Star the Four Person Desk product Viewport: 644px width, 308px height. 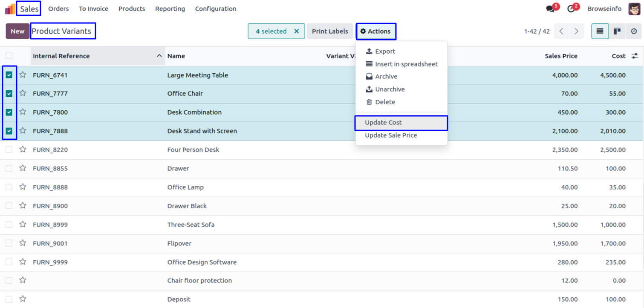click(23, 150)
